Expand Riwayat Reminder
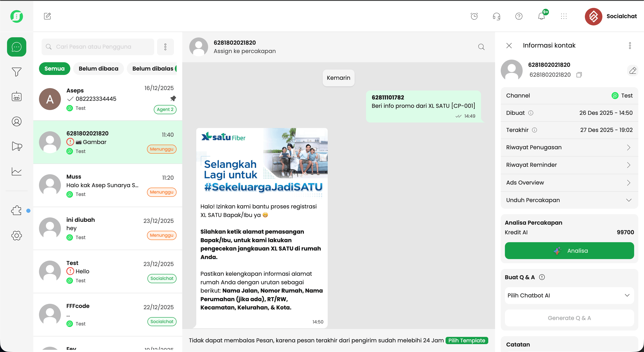Screen dimensions: 644x352 pyautogui.click(x=569, y=165)
